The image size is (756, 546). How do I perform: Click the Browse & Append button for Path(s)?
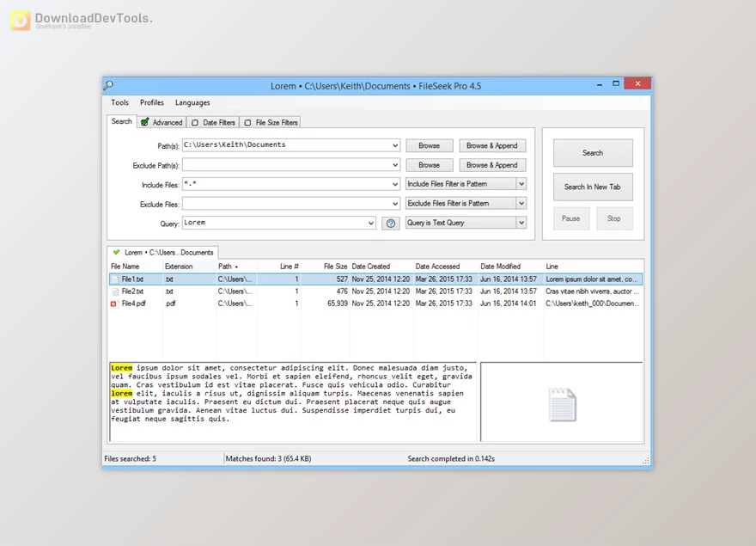pos(491,145)
